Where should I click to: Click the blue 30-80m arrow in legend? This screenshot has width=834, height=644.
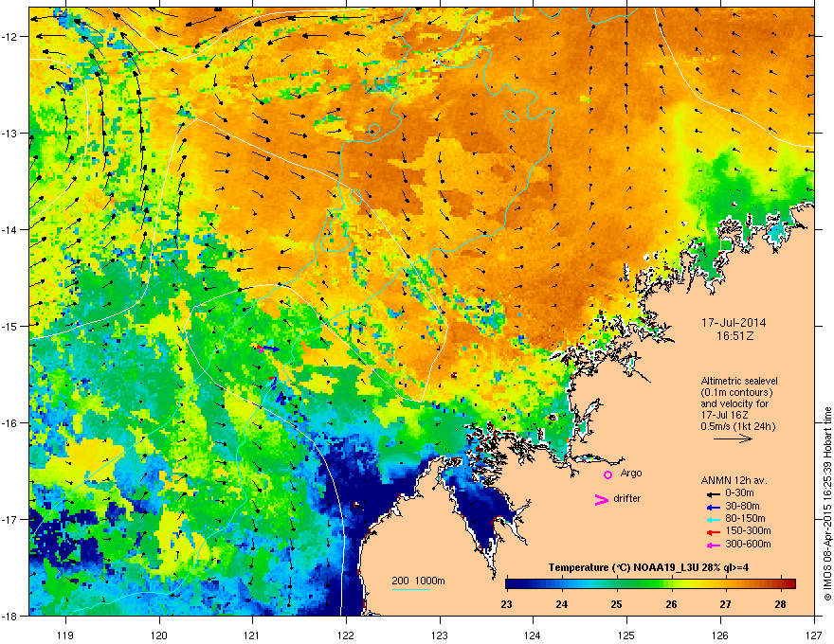click(713, 507)
